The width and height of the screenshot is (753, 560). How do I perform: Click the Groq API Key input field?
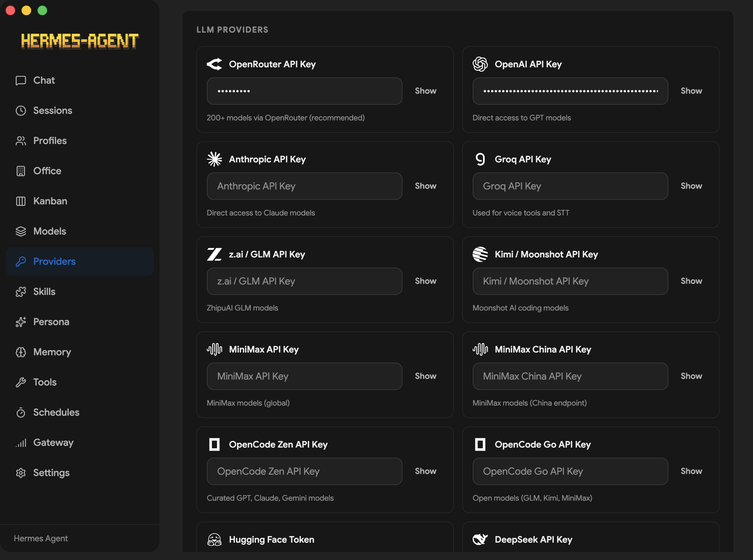[x=570, y=186]
